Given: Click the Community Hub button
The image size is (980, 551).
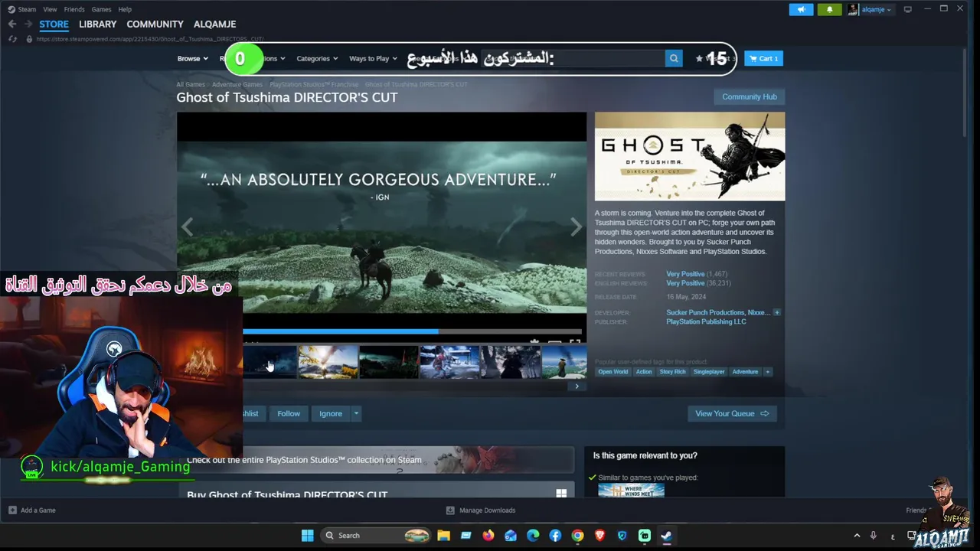Looking at the screenshot, I should point(749,96).
